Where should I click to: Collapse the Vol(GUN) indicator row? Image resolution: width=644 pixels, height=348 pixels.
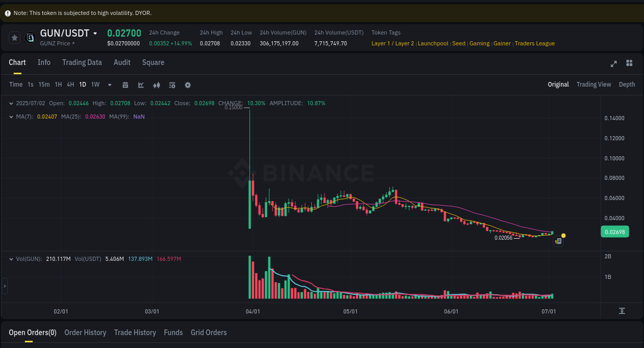pos(11,258)
